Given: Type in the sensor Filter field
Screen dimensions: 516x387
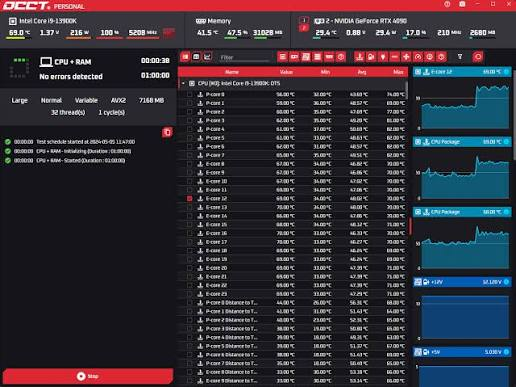Looking at the screenshot, I should (244, 57).
